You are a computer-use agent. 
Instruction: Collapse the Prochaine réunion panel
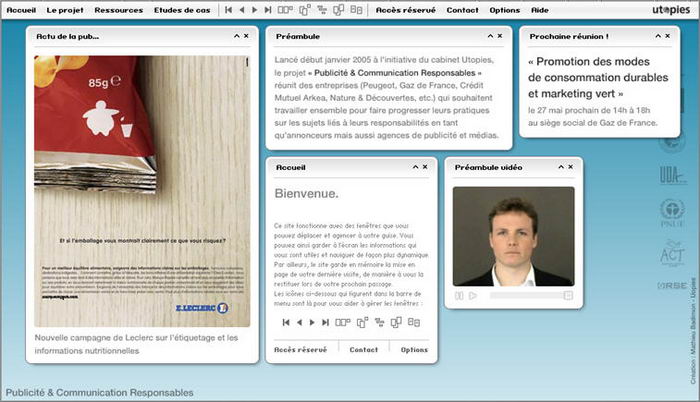tap(653, 35)
